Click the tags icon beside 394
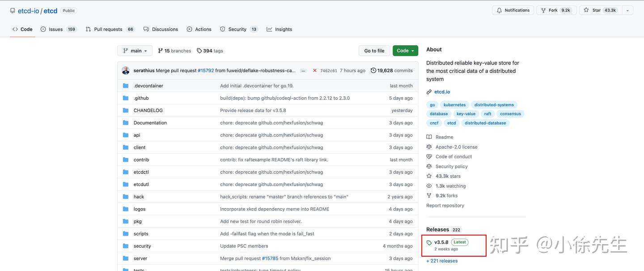Image resolution: width=644 pixels, height=271 pixels. click(199, 51)
